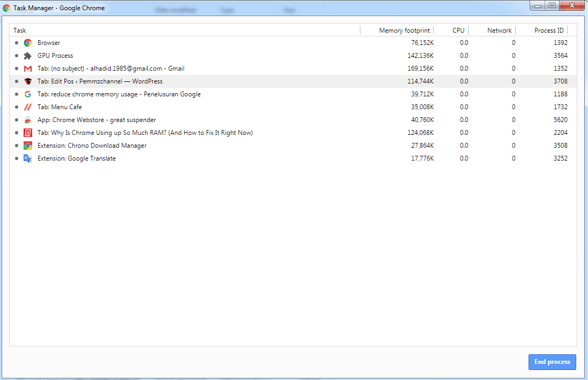The height and width of the screenshot is (380, 588).
Task: Sort by the Network column header
Action: (x=499, y=31)
